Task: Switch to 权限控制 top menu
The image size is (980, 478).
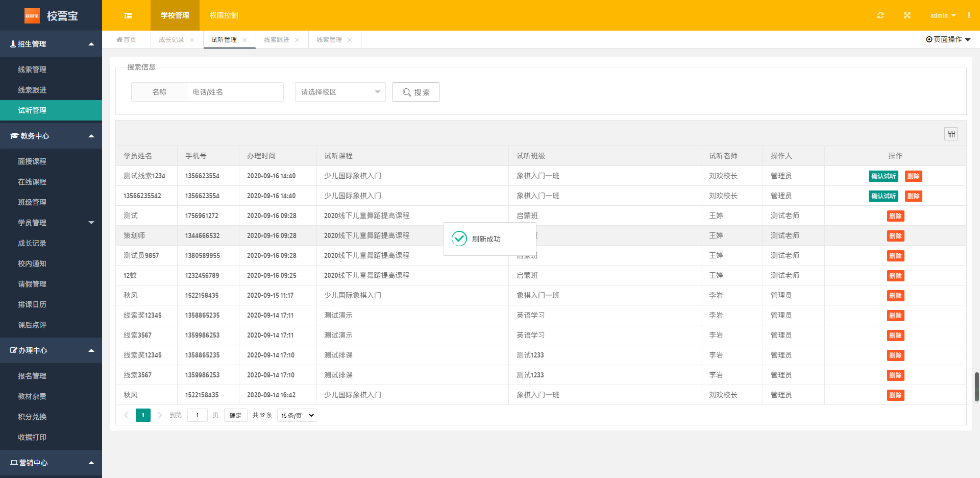Action: (x=224, y=15)
